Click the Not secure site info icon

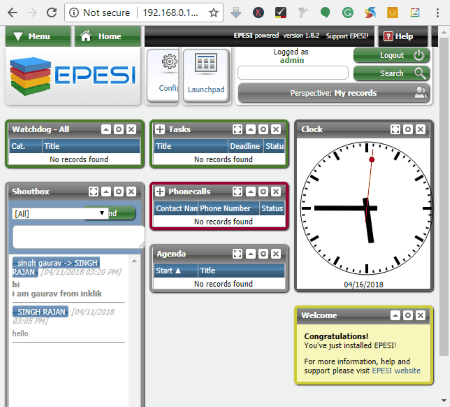pos(74,13)
